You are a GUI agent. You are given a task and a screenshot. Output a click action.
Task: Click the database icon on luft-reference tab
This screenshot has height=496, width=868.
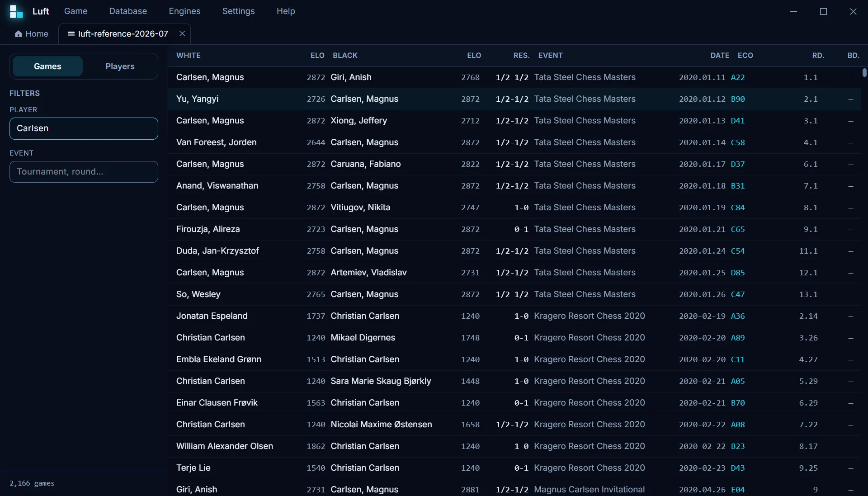click(71, 34)
